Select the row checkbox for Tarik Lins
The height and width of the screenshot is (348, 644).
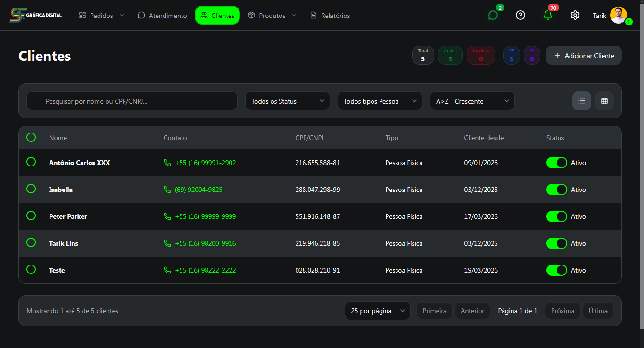(x=31, y=243)
